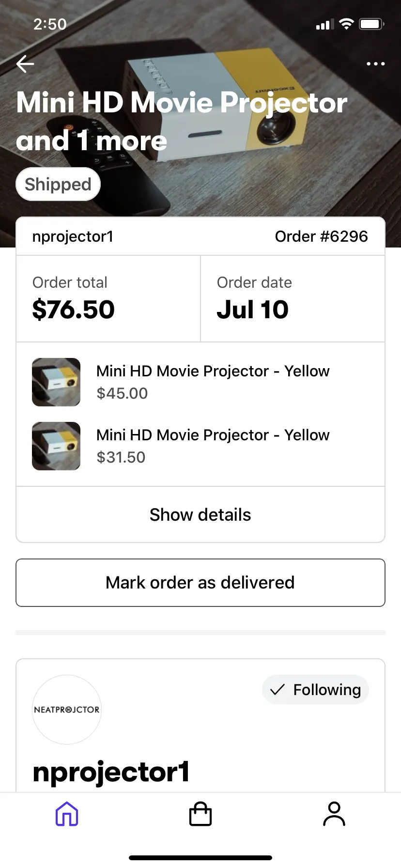Open the shopping bag tab
This screenshot has height=868, width=401.
[200, 814]
